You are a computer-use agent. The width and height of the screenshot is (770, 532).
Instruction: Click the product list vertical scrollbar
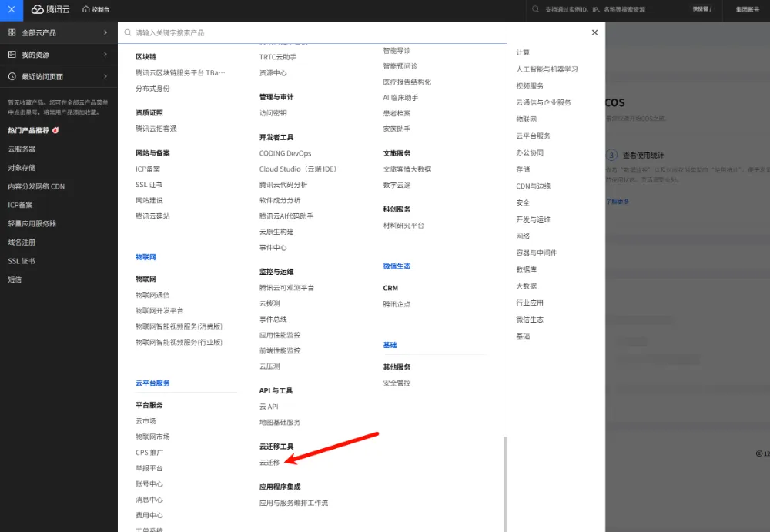click(x=505, y=483)
